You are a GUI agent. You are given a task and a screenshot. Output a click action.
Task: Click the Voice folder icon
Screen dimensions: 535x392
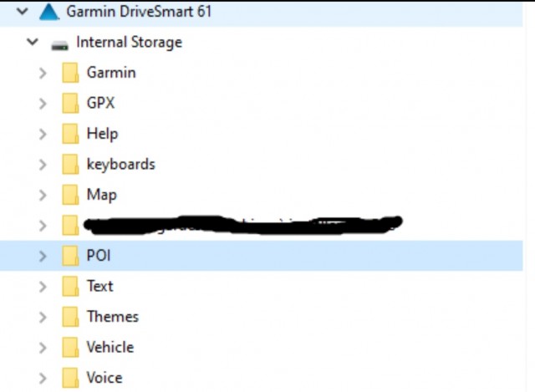coord(70,378)
